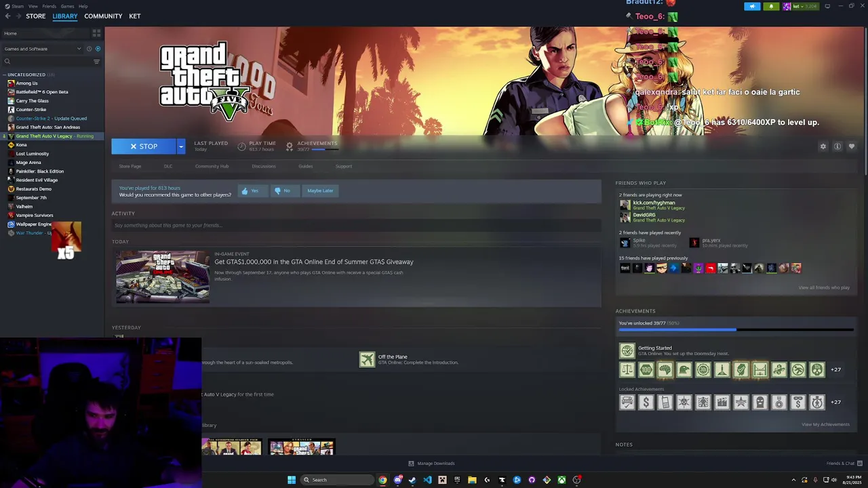The height and width of the screenshot is (488, 868).
Task: Select Counter-Strike 2 in the library list
Action: [x=52, y=119]
